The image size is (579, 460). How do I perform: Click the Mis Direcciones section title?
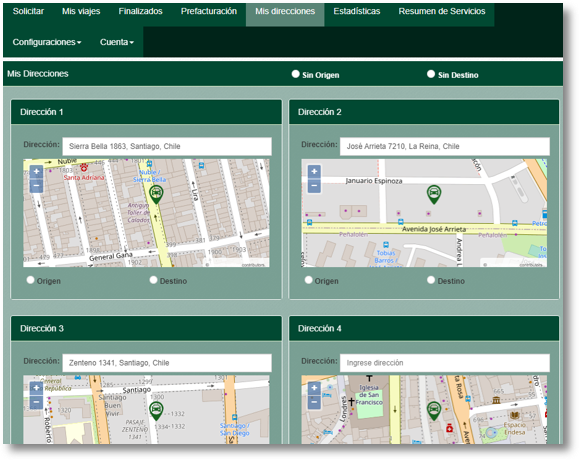(38, 74)
